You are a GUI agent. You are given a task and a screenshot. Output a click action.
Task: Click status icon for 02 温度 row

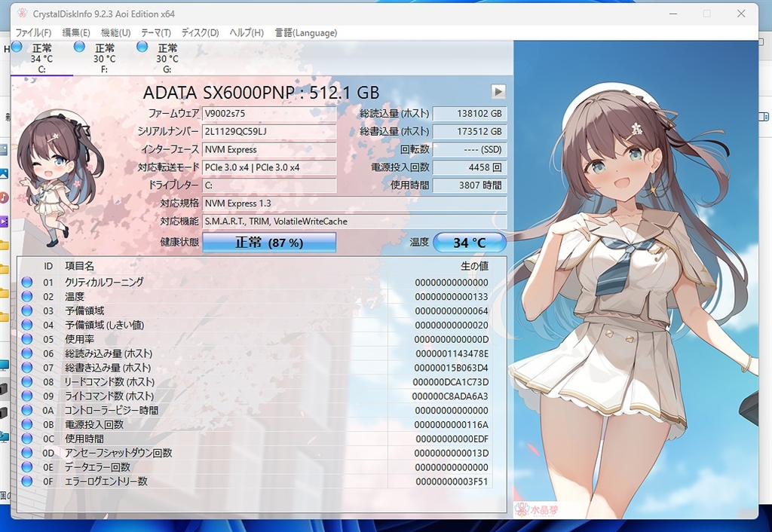[27, 296]
